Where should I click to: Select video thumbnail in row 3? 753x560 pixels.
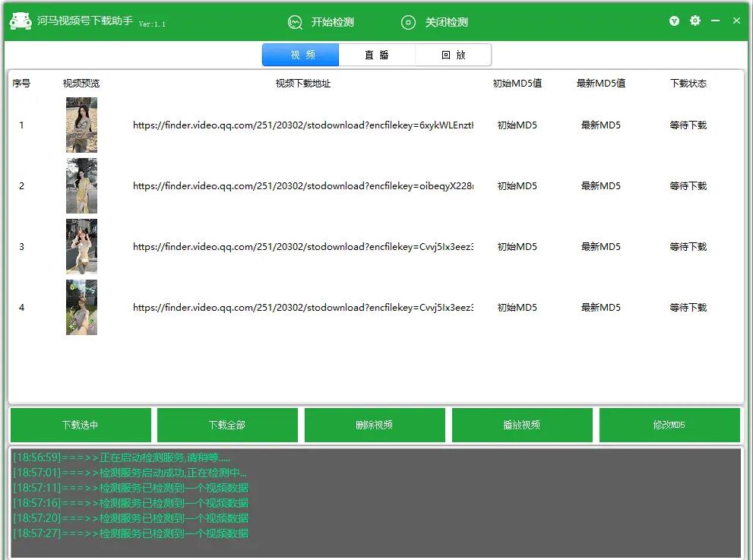[x=81, y=246]
